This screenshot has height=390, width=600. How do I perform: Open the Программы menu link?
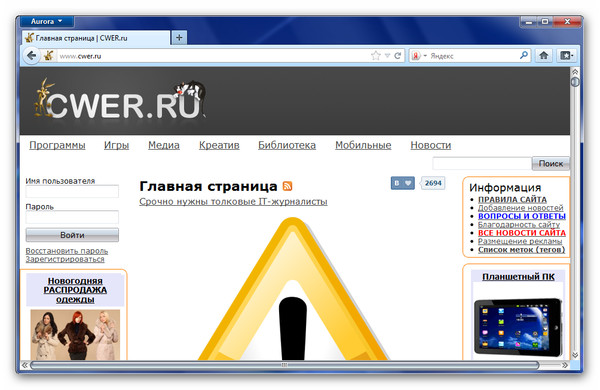[x=57, y=145]
